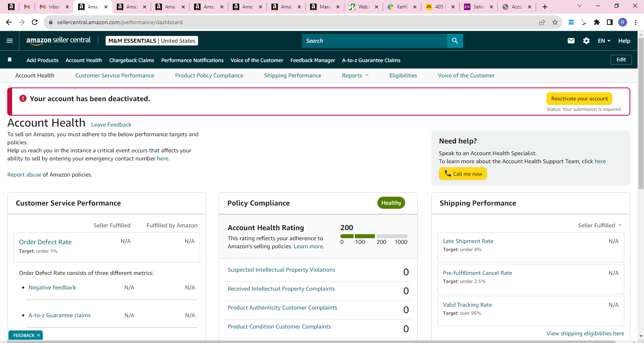
Task: Click the Reactivate your account button
Action: click(580, 98)
